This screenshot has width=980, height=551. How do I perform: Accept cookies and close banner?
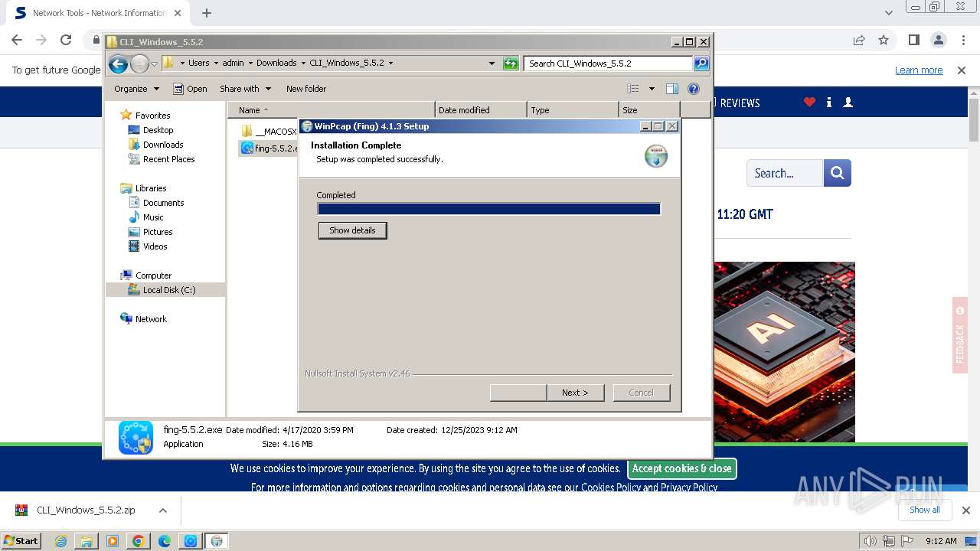tap(681, 468)
